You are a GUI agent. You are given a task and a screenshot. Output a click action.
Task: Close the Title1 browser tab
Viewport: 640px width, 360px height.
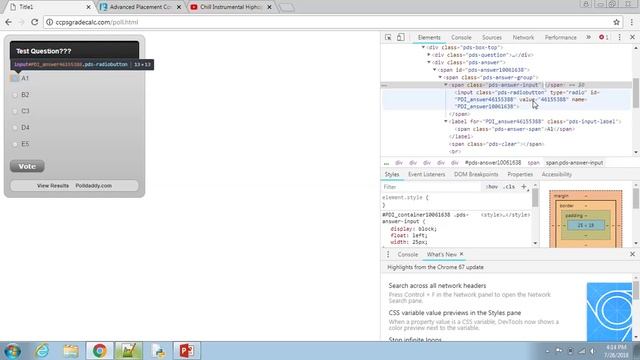click(88, 7)
